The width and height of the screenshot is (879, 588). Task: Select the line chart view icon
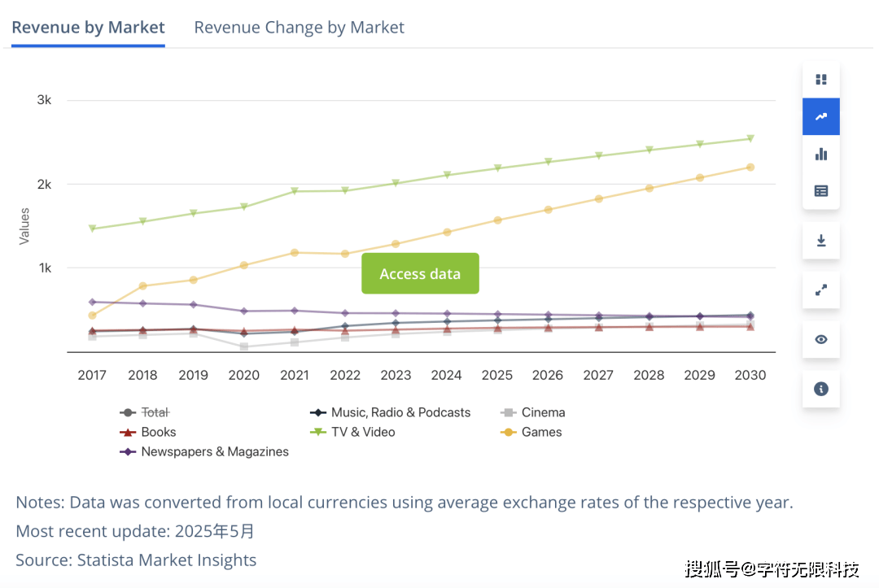click(x=820, y=116)
